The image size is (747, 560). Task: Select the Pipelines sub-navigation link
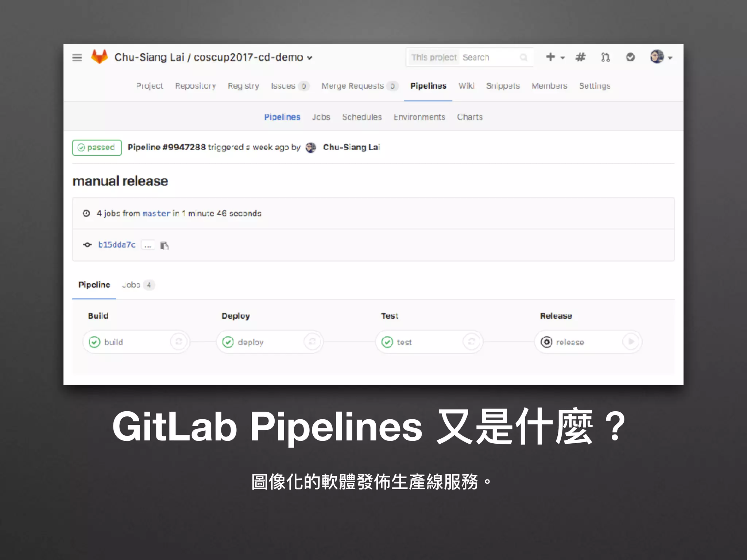pyautogui.click(x=282, y=117)
